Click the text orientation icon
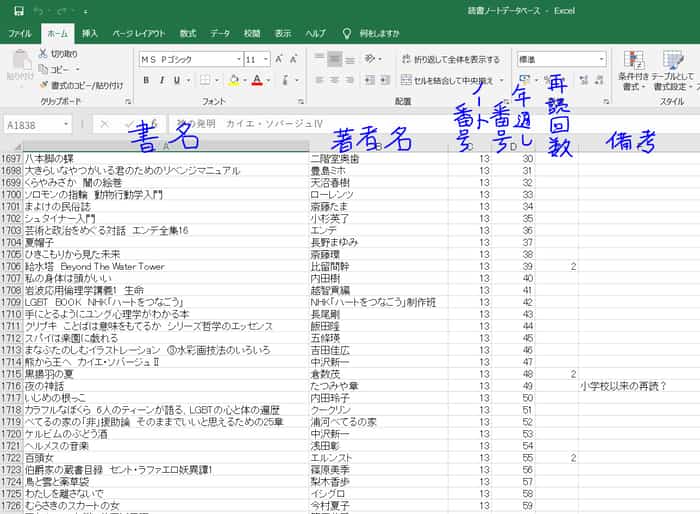 click(370, 59)
